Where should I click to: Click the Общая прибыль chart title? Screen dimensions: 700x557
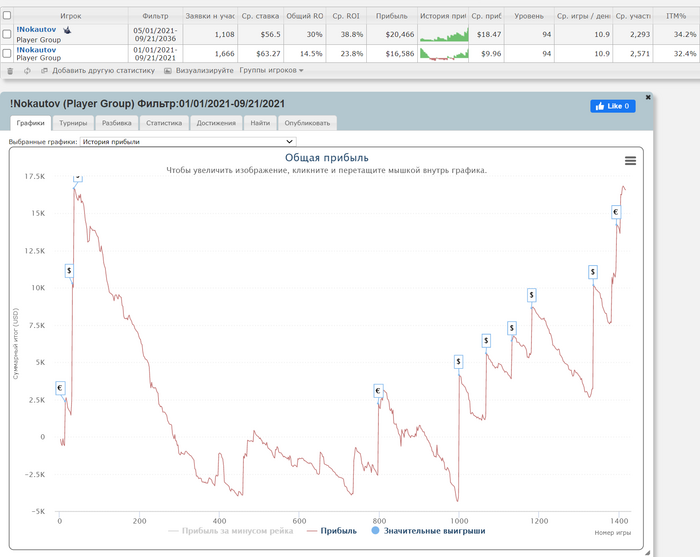[327, 158]
